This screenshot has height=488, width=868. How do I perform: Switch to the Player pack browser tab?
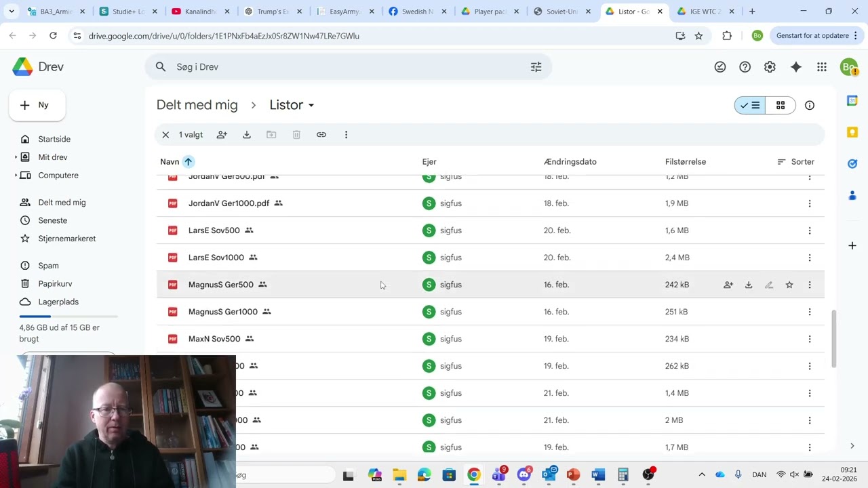(x=491, y=12)
